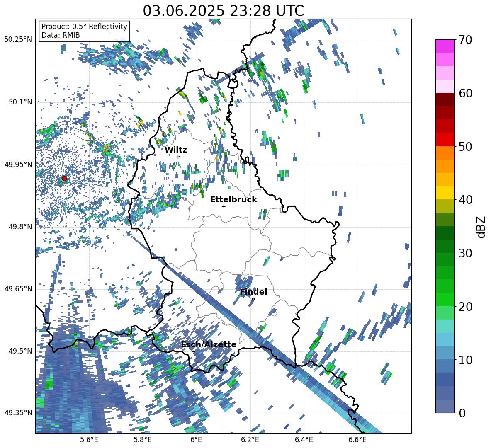Click the red radar site marker dot
This screenshot has height=448, width=491.
pyautogui.click(x=64, y=178)
